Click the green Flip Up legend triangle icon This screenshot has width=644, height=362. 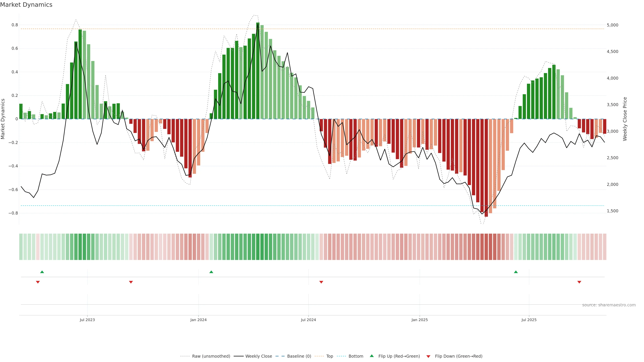[x=372, y=356]
